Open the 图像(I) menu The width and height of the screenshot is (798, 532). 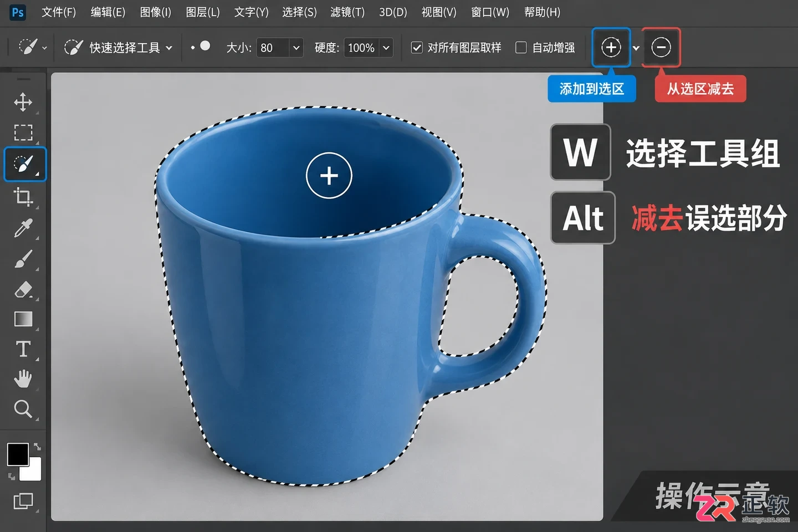click(x=156, y=12)
